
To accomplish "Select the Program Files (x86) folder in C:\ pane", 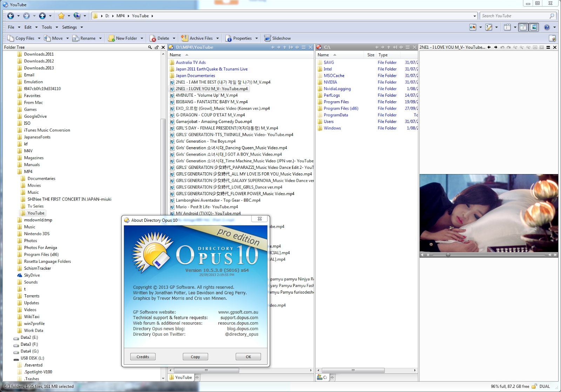I will (341, 108).
